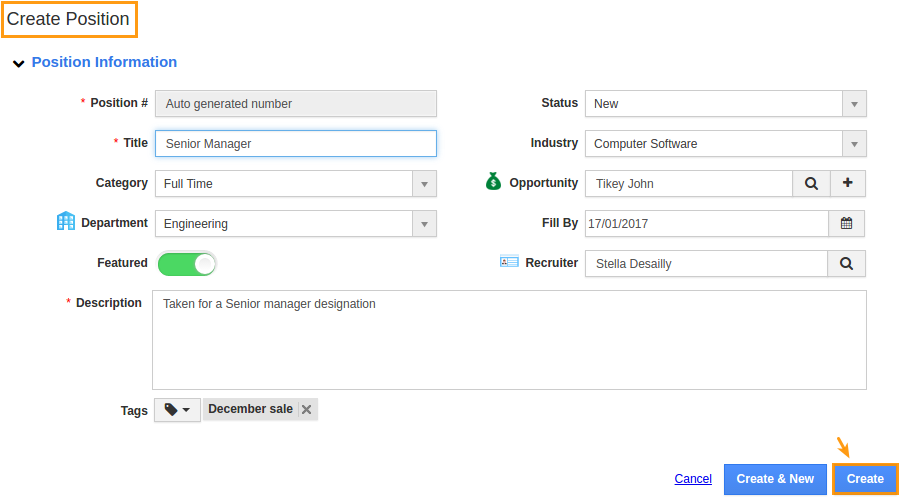The width and height of the screenshot is (900, 499).
Task: Click the Department building icon
Action: [x=65, y=221]
